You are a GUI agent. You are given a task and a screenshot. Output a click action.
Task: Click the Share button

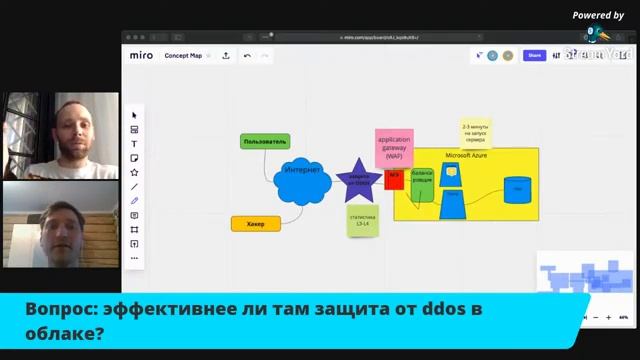[x=534, y=56]
